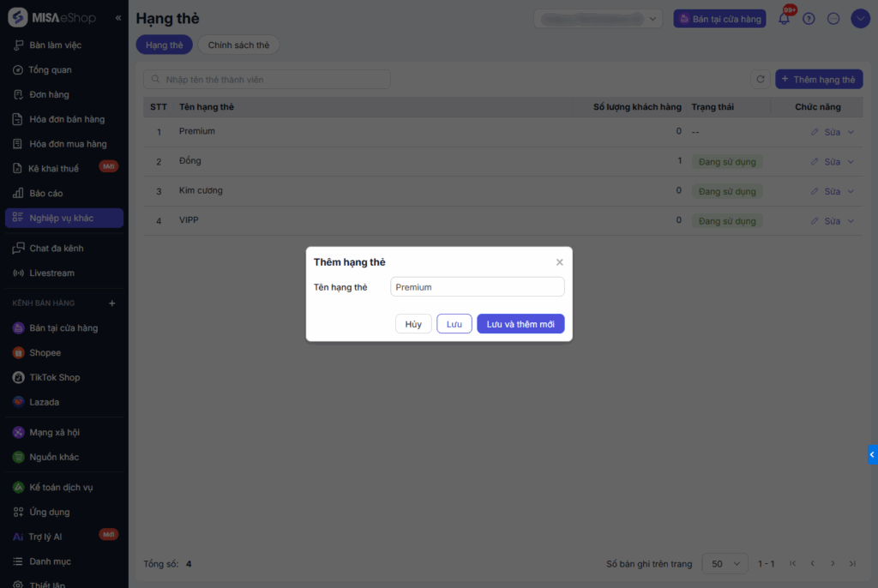Add a sales channel plus icon

[112, 303]
